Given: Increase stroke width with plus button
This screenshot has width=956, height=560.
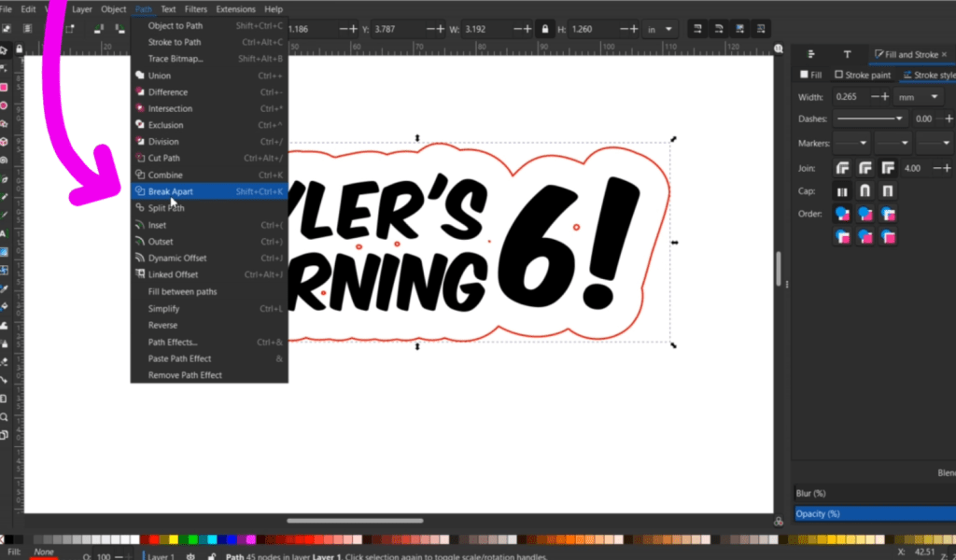Looking at the screenshot, I should [885, 97].
